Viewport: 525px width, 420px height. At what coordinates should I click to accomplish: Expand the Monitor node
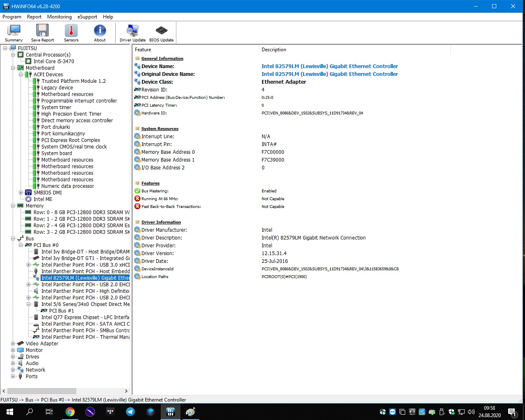13,350
